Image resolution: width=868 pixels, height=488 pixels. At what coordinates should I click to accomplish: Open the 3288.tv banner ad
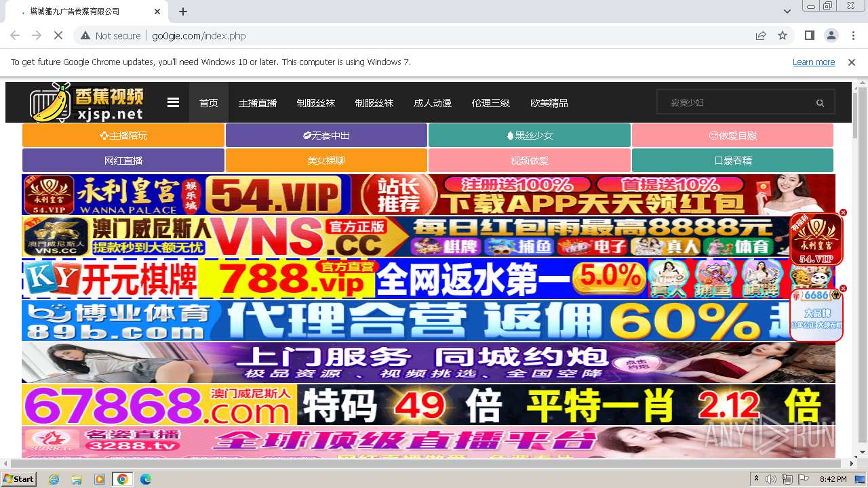(x=429, y=442)
